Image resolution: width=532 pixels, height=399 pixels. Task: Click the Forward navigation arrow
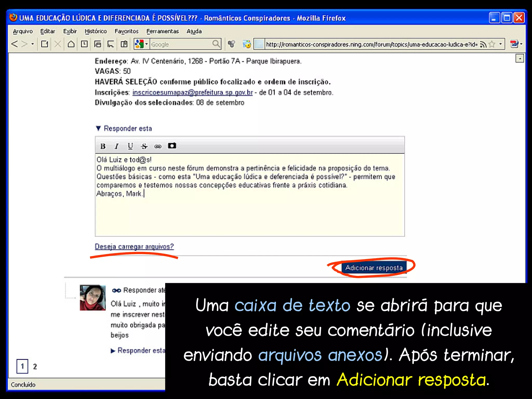[24, 44]
